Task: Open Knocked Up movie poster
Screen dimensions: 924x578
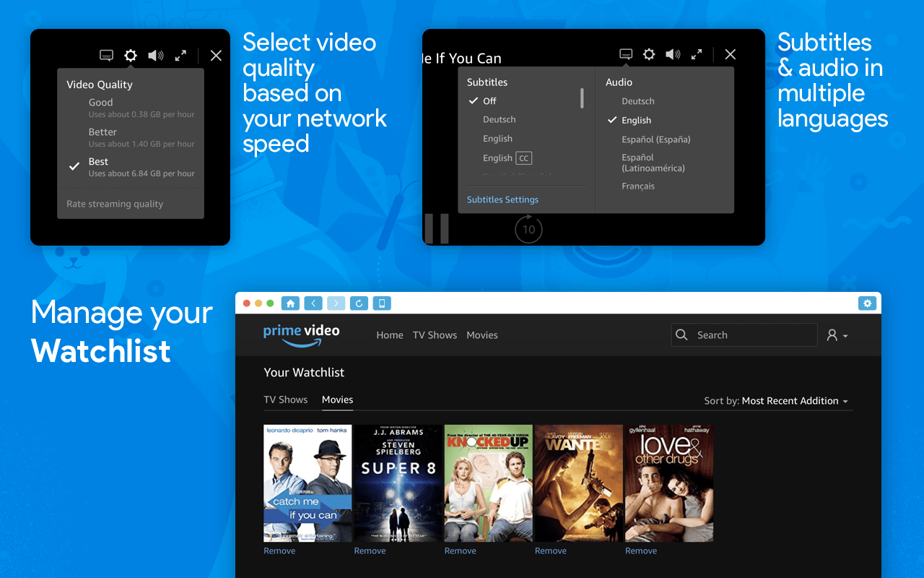Action: pyautogui.click(x=489, y=483)
